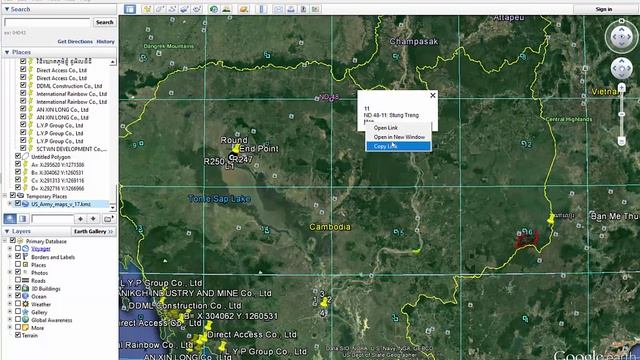Click the move joystick navigation control
This screenshot has height=360, width=640.
point(622,68)
